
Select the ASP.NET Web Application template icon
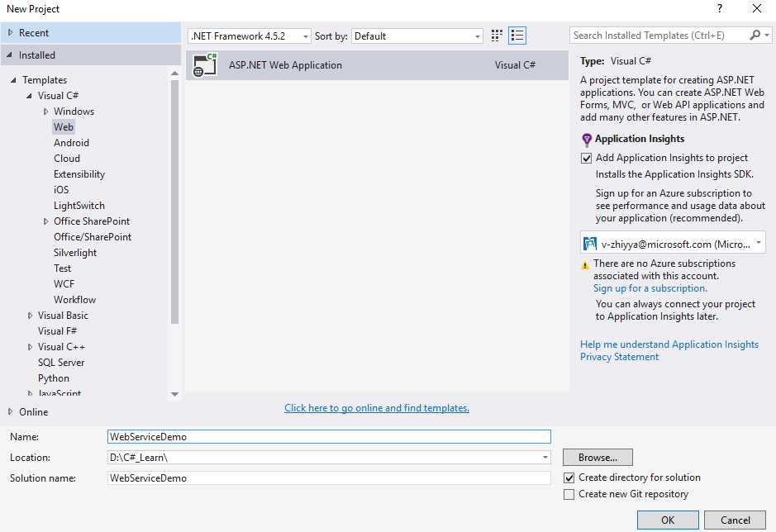[x=205, y=64]
